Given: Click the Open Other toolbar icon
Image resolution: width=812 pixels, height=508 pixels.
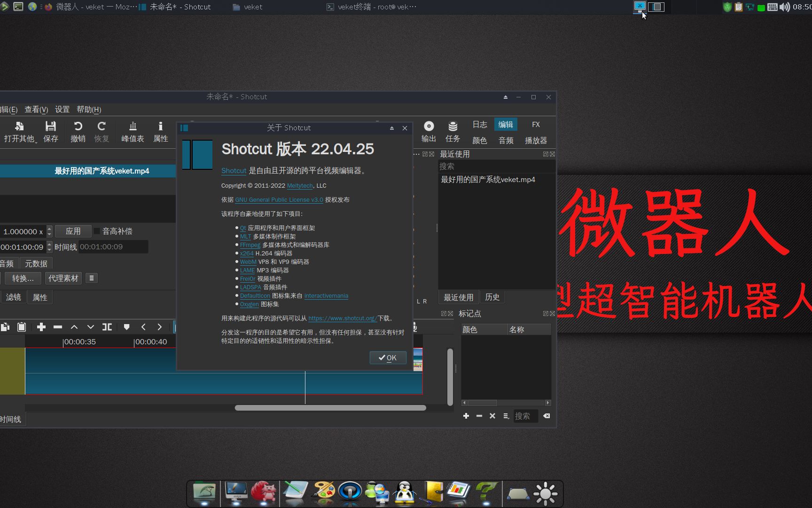Looking at the screenshot, I should click(x=19, y=126).
